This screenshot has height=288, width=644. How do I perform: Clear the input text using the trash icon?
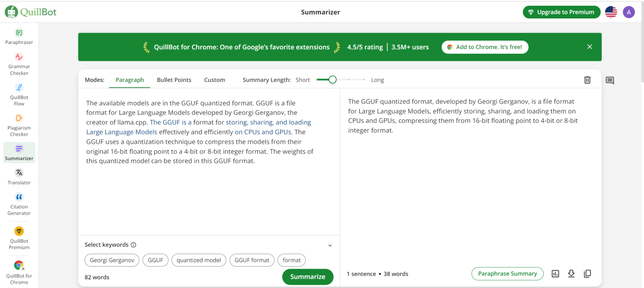click(587, 80)
